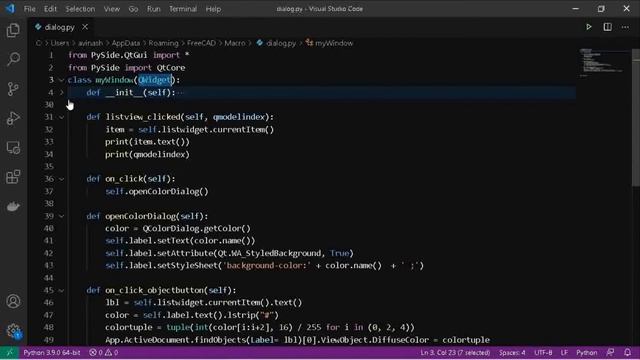
Task: Open Remote Explorer view
Action: (x=13, y=148)
